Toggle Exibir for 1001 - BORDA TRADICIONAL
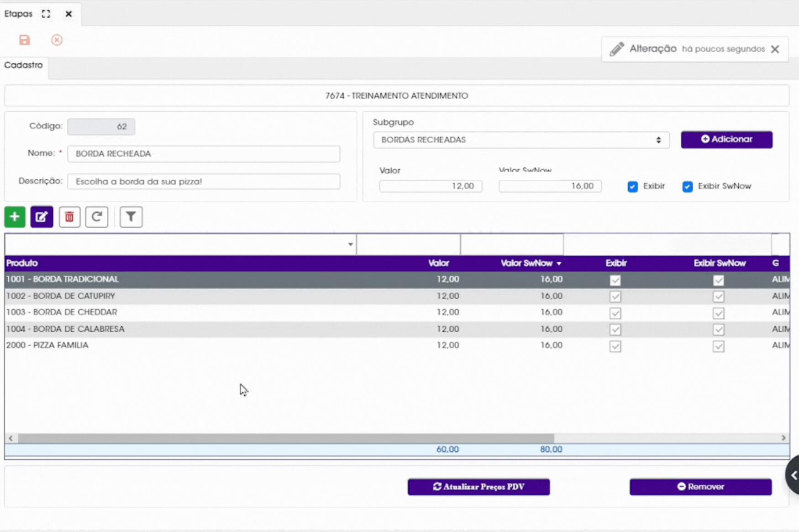 point(615,280)
